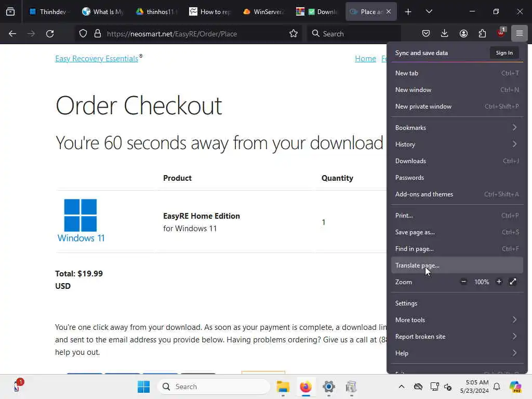Click the Home link on the page
The image size is (532, 399).
(x=365, y=58)
